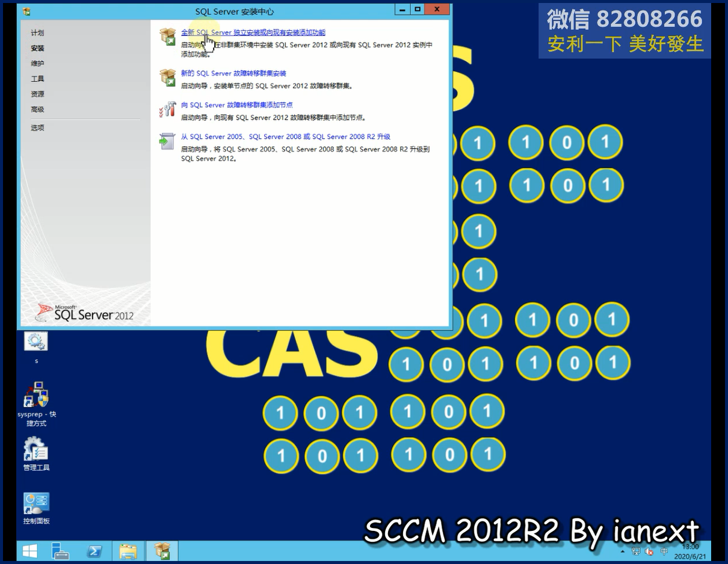Image resolution: width=728 pixels, height=564 pixels.
Task: Click the 中 input method indicator
Action: pos(664,551)
